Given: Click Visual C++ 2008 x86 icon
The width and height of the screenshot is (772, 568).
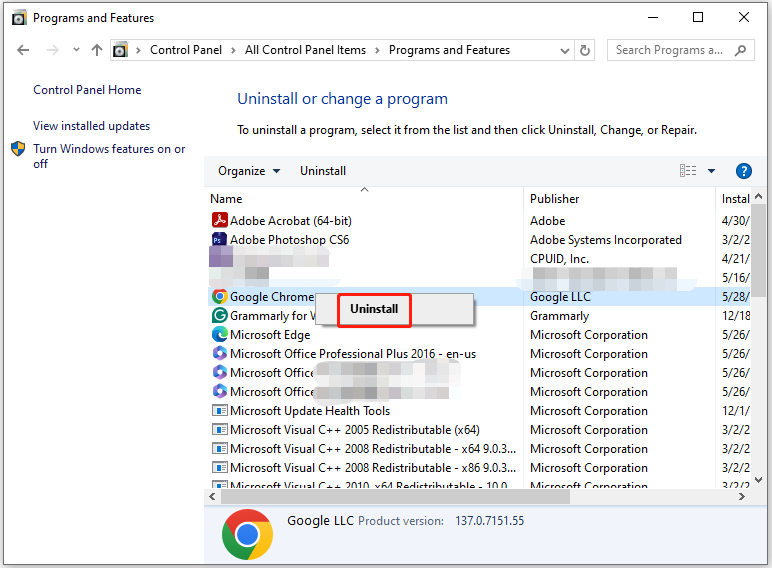Looking at the screenshot, I should tap(219, 467).
